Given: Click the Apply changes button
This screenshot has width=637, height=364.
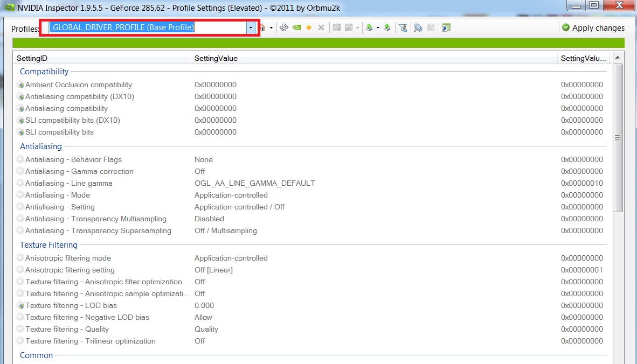Looking at the screenshot, I should tap(593, 27).
